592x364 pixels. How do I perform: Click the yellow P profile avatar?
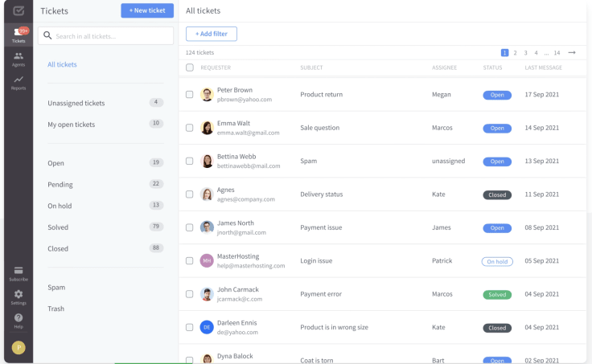[18, 347]
